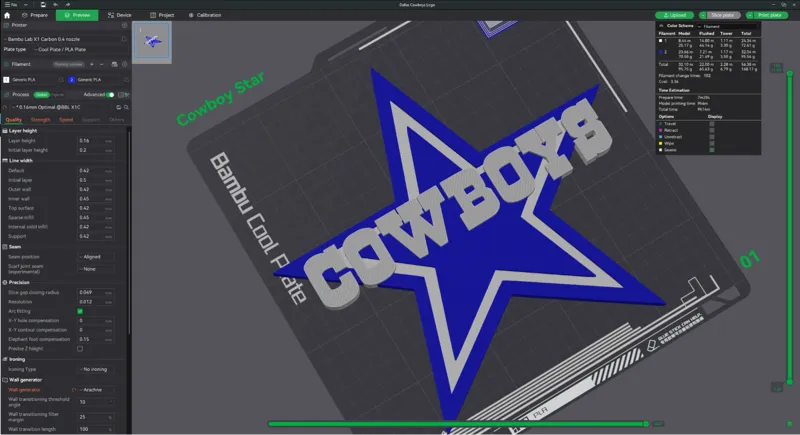800x435 pixels.
Task: Toggle the Advanced switch
Action: pos(110,95)
